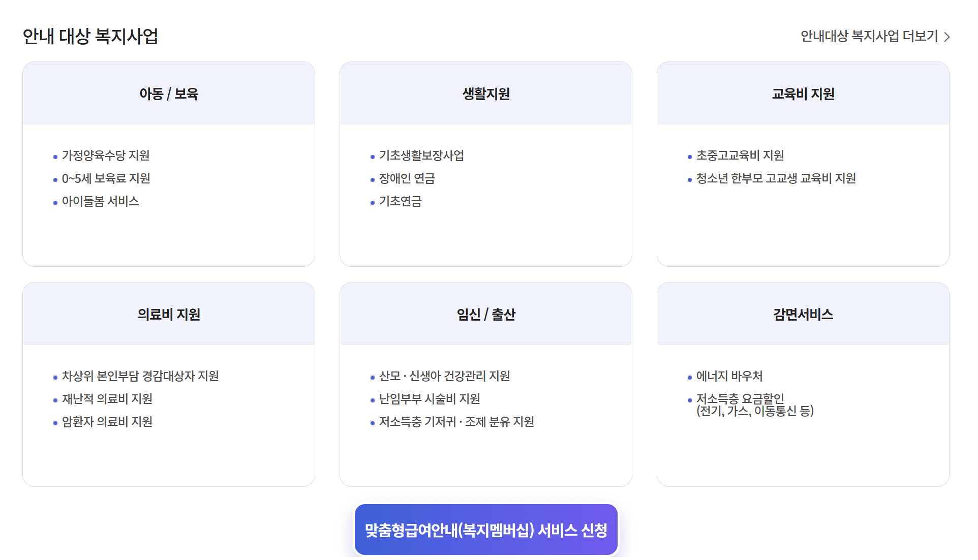978x560 pixels.
Task: View the 기초연금 item
Action: coord(400,202)
